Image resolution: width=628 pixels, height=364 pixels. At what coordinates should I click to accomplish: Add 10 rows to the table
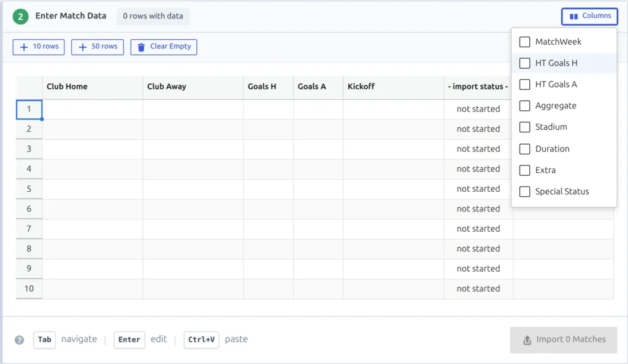[39, 47]
